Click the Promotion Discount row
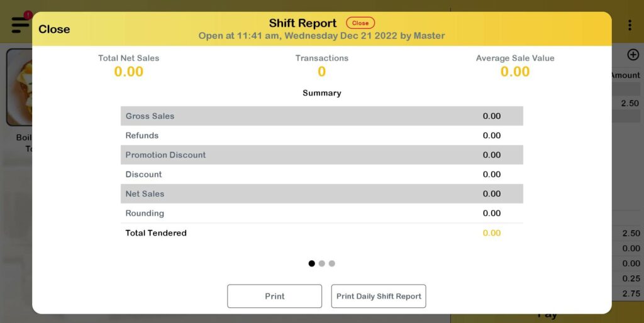 pos(321,155)
